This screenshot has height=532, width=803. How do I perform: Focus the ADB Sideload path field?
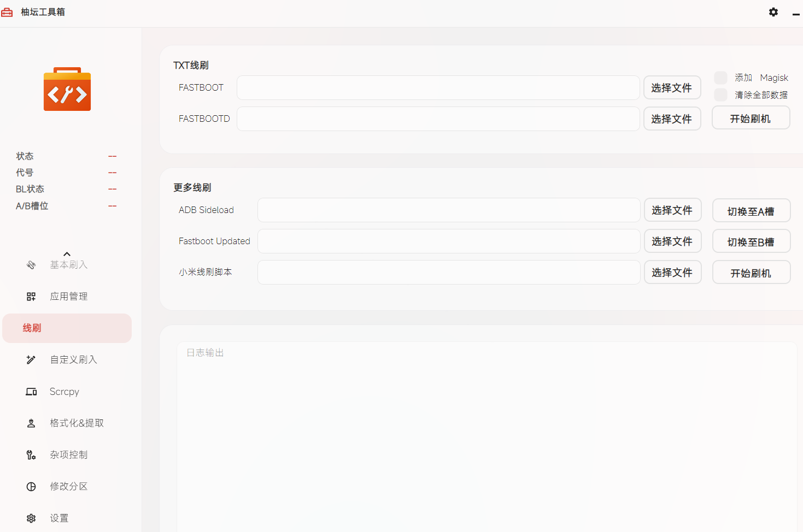[449, 210]
